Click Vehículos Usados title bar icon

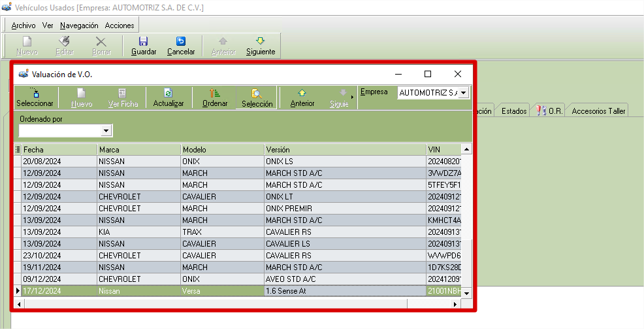[6, 7]
